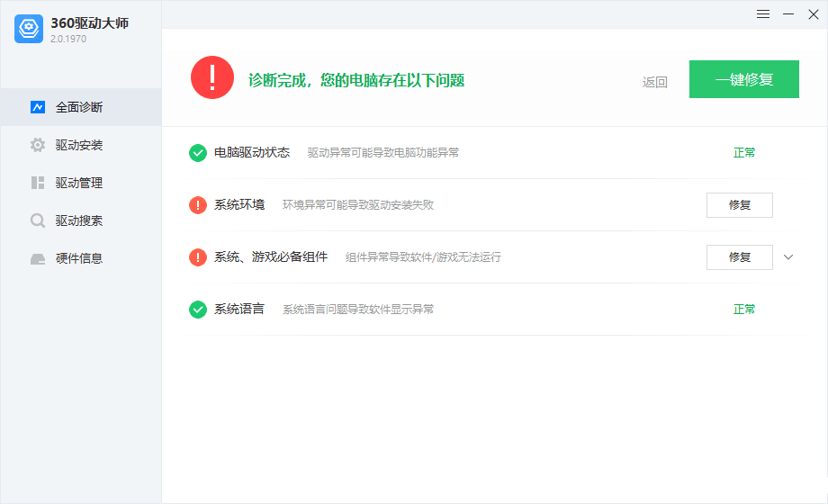
Task: Click red alert icon for 系统、游戏必备组件
Action: [x=198, y=257]
